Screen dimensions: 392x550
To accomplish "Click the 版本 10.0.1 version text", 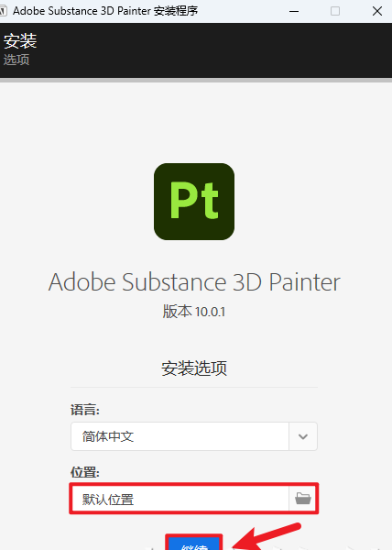I will [194, 312].
